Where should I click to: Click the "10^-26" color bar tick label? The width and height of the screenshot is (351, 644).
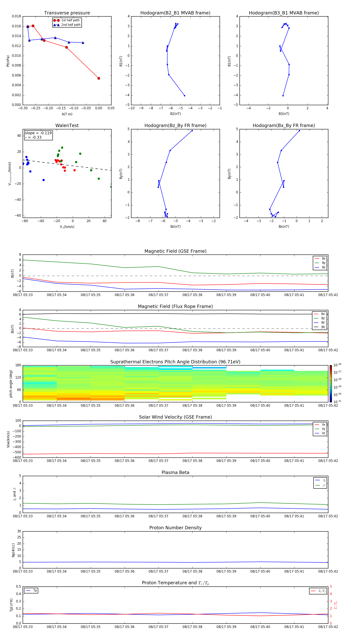(337, 365)
